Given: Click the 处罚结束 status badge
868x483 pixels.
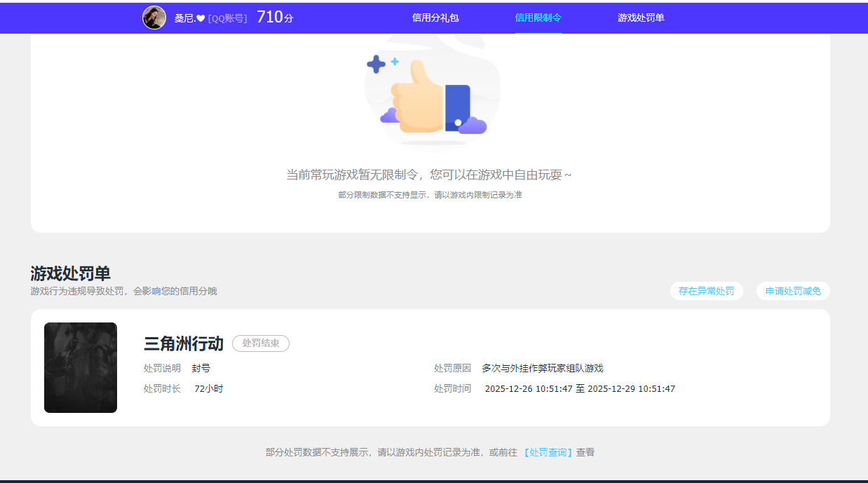Looking at the screenshot, I should click(261, 343).
